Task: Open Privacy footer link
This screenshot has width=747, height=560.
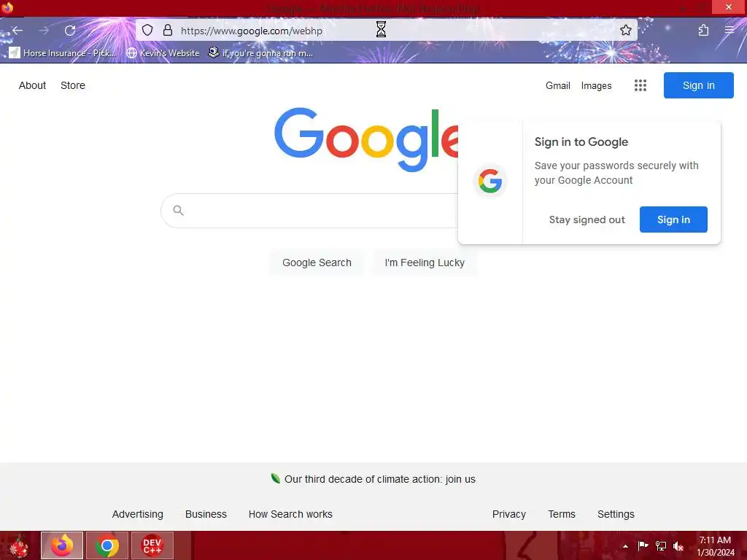Action: (508, 514)
